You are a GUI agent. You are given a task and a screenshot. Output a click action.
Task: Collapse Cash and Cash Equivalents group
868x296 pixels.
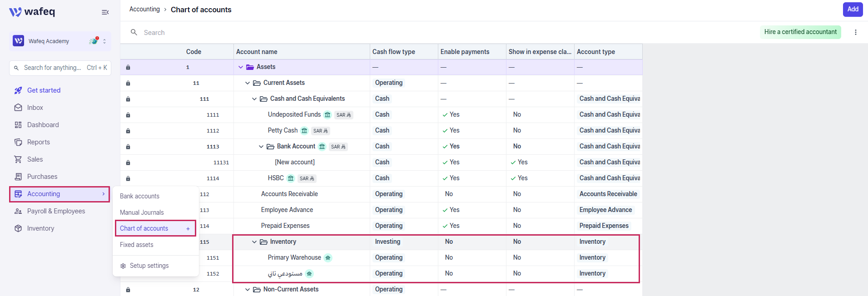pyautogui.click(x=254, y=99)
